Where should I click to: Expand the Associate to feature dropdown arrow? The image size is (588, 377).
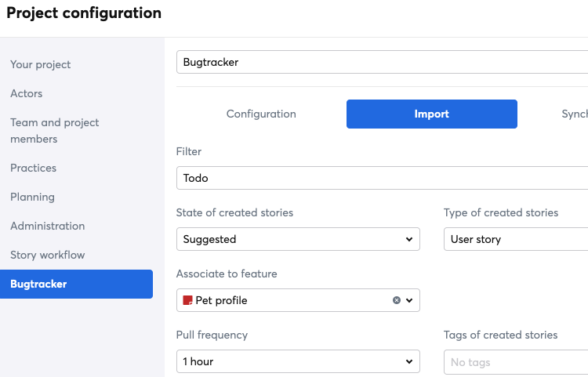409,300
